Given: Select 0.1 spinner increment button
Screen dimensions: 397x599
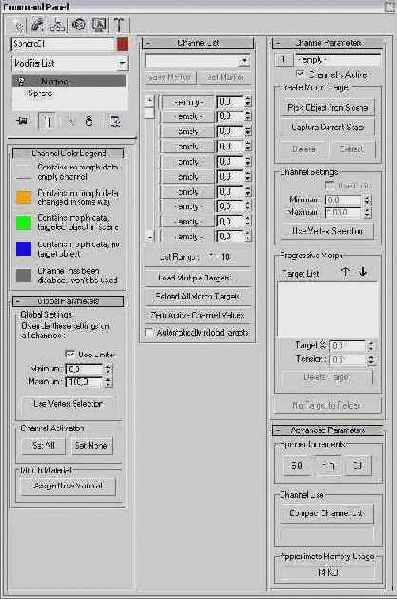Looking at the screenshot, I should (358, 466).
